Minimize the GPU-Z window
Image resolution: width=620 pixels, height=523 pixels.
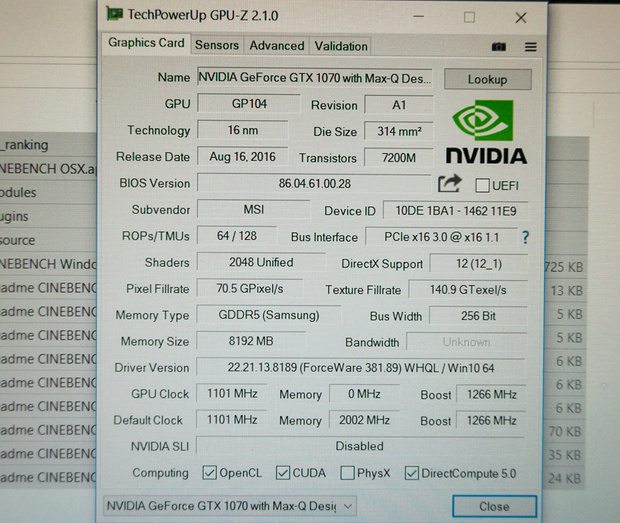pyautogui.click(x=418, y=17)
